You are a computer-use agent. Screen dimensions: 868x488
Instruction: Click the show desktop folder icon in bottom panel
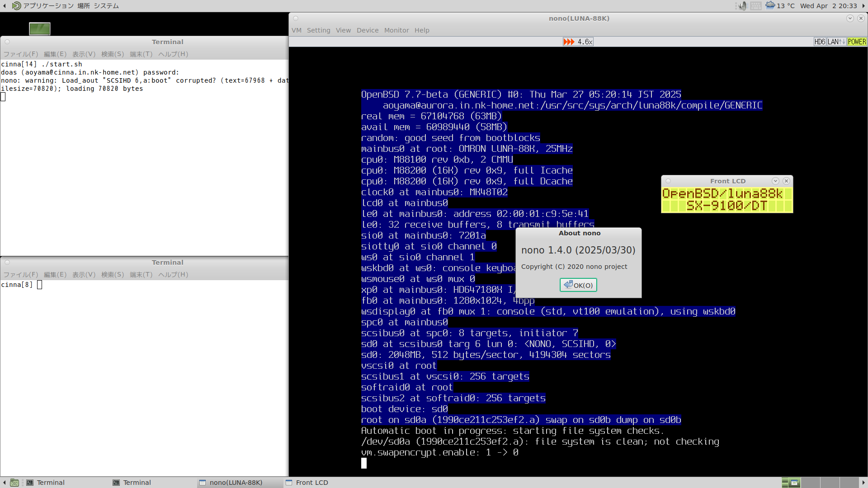coord(14,483)
